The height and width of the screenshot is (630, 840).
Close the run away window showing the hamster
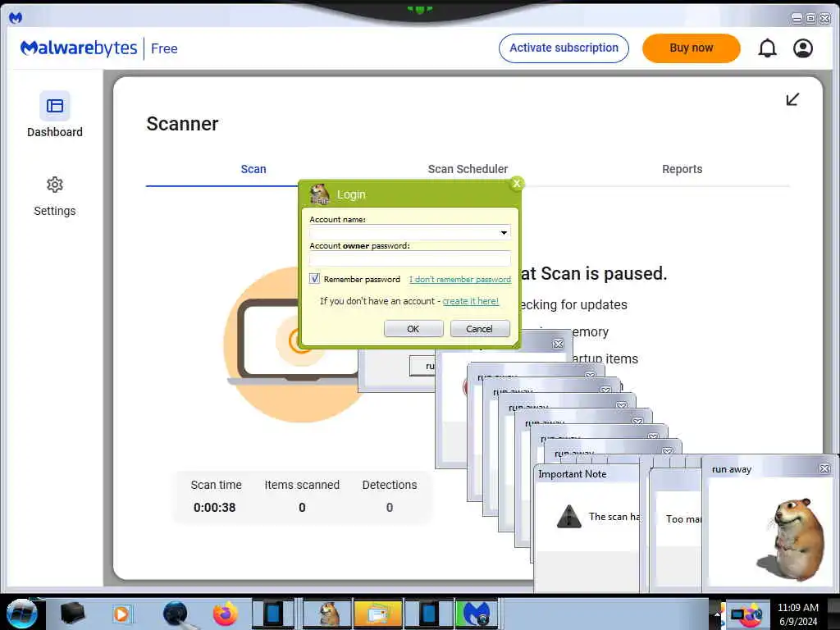824,468
